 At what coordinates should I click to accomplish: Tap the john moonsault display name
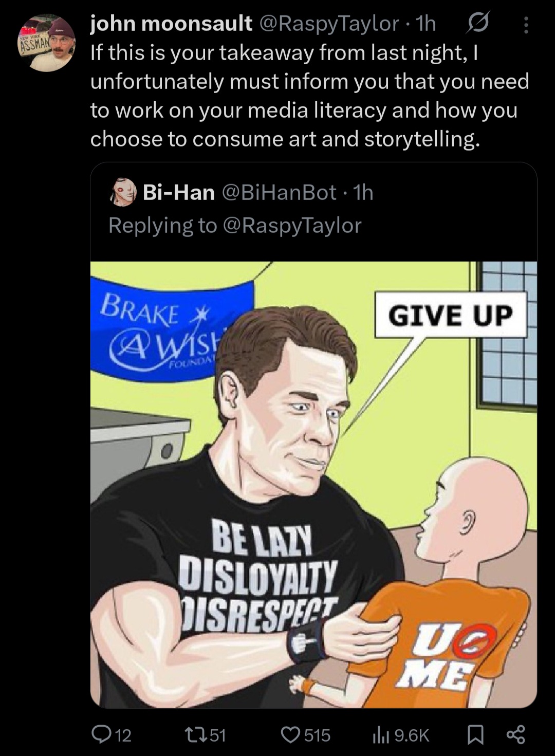(172, 23)
